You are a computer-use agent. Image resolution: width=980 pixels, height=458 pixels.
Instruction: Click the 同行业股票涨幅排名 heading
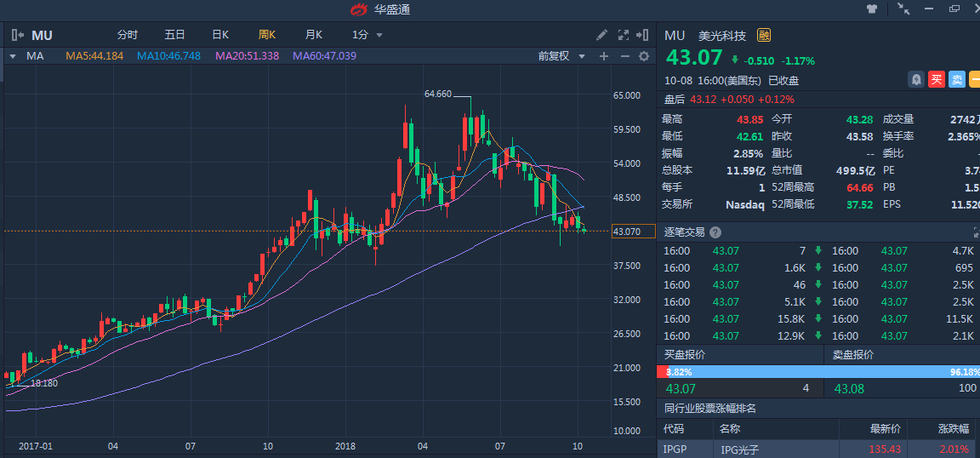(x=710, y=409)
